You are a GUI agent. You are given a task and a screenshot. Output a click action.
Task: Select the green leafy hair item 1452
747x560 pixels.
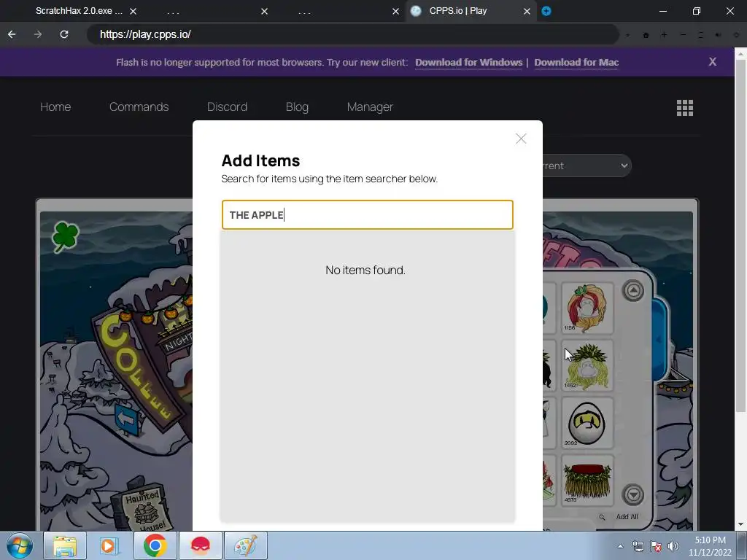[x=587, y=366]
